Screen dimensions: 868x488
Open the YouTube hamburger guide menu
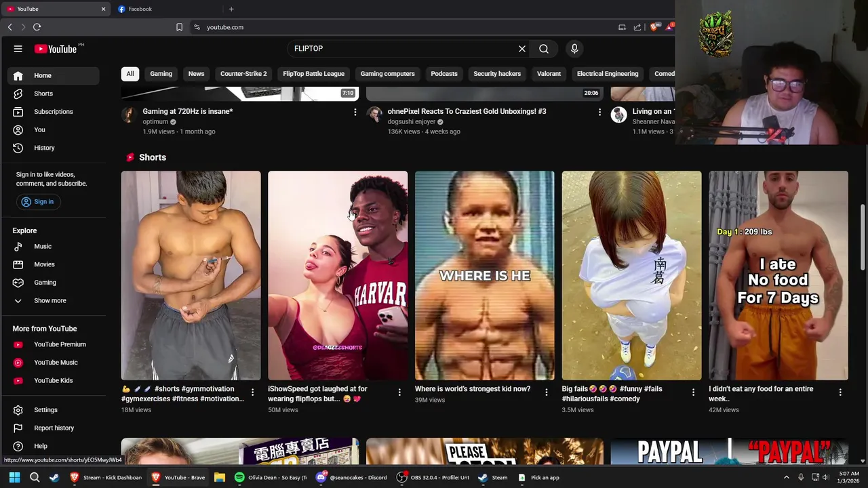tap(18, 49)
